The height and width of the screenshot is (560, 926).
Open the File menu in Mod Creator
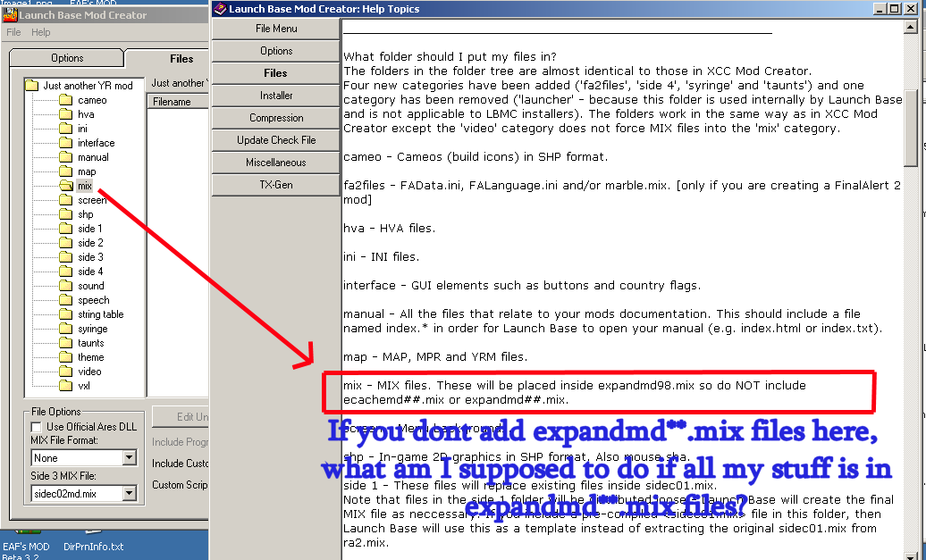tap(13, 32)
